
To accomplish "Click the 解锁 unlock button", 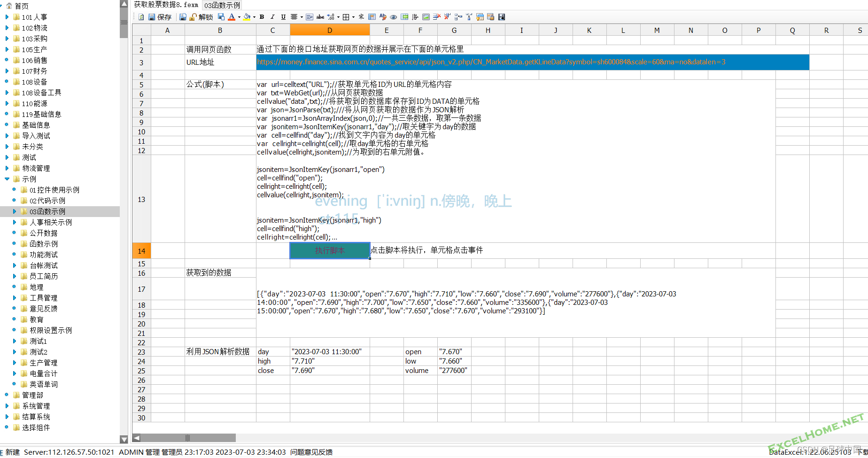I will point(201,17).
